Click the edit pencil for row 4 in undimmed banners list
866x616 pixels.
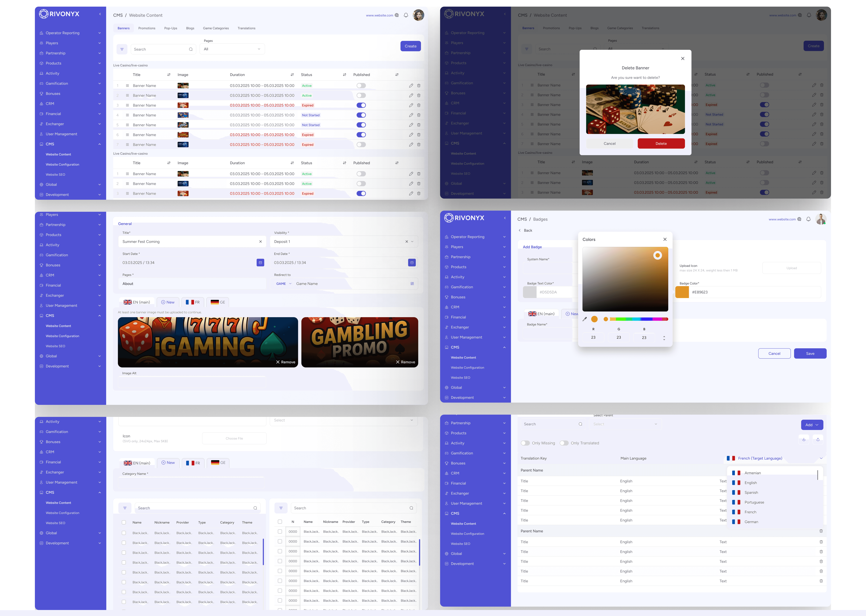click(411, 115)
